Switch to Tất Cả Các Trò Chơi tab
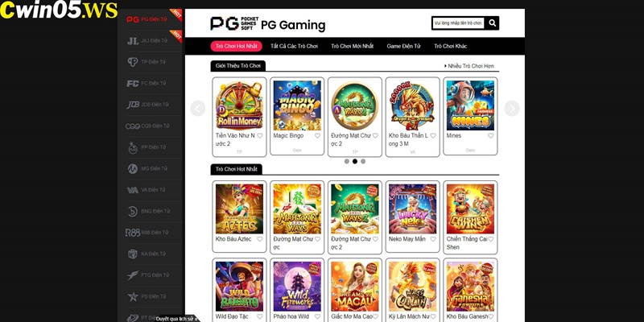 [294, 46]
